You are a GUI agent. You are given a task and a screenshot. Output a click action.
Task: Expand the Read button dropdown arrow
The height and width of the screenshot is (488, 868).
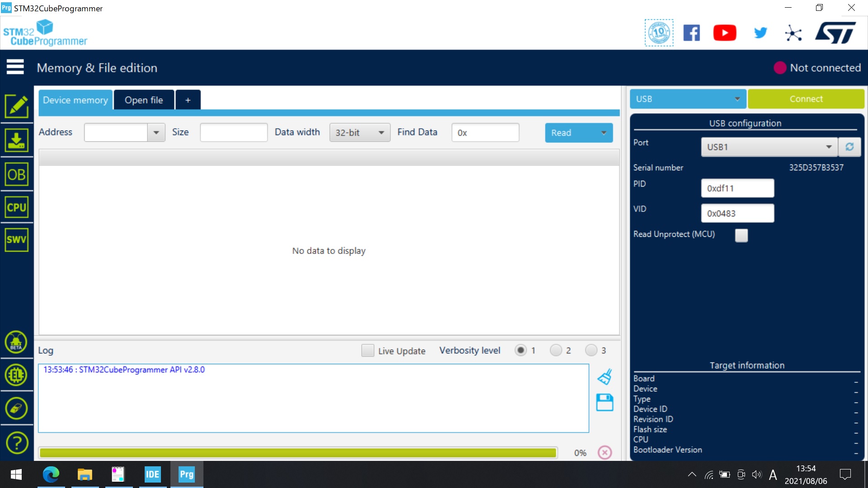(604, 133)
